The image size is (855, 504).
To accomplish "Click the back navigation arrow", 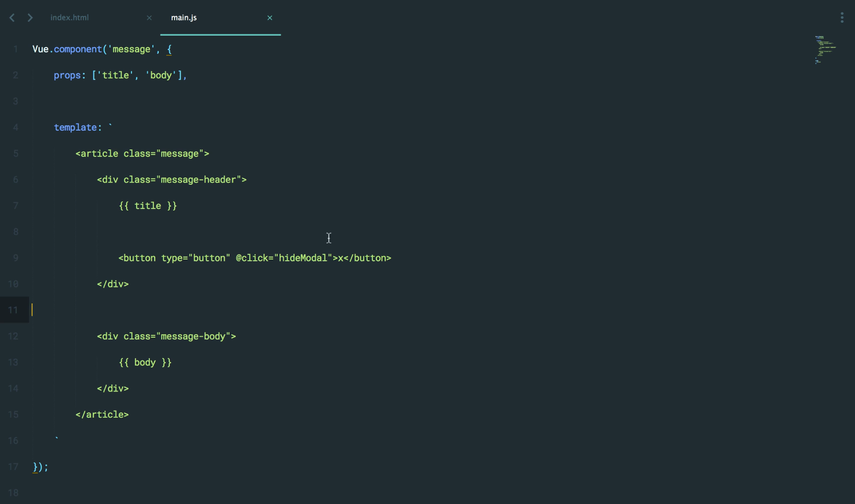I will [12, 17].
